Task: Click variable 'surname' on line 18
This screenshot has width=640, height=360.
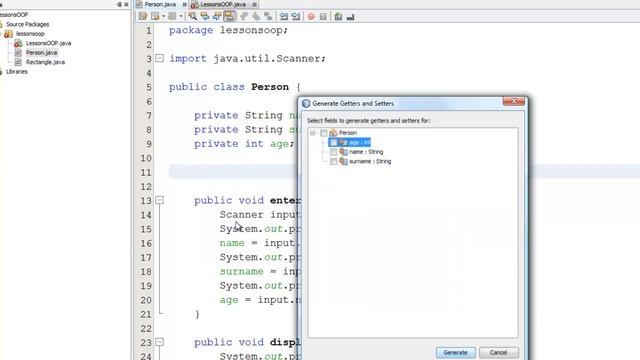Action: click(x=242, y=271)
